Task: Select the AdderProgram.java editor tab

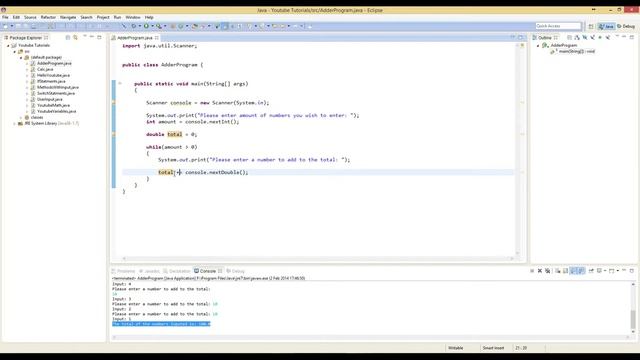Action: coord(135,38)
